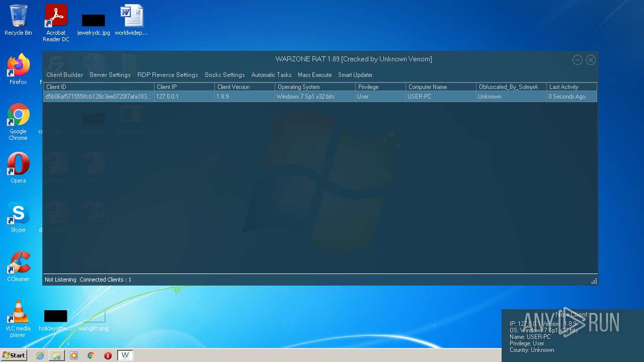This screenshot has width=644, height=362.
Task: Open the Firefox desktop shortcut
Action: click(18, 69)
